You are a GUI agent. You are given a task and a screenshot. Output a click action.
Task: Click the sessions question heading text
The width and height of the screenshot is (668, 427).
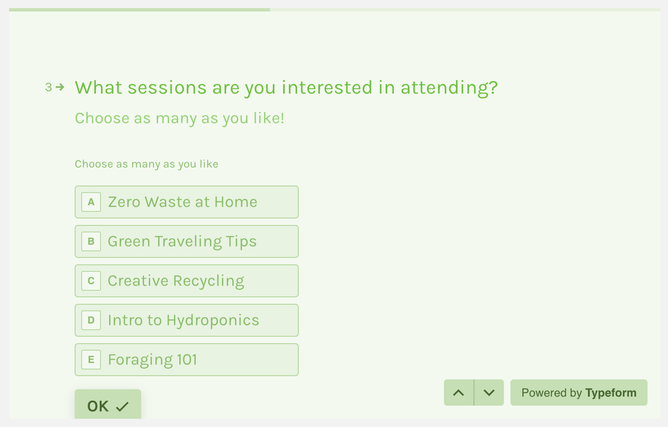pos(286,88)
